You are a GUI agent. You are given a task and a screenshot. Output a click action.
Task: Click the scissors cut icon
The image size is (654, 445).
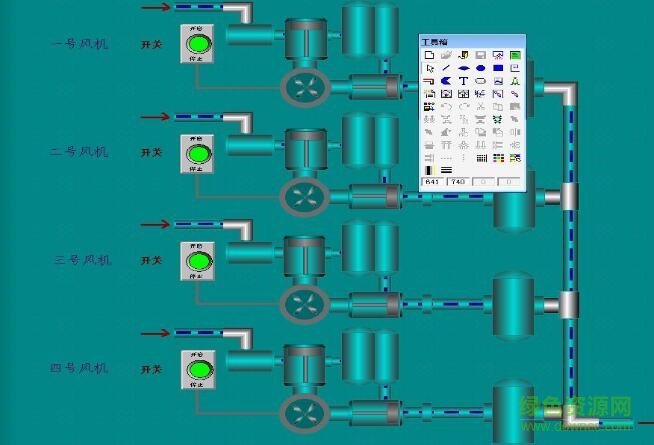(480, 107)
